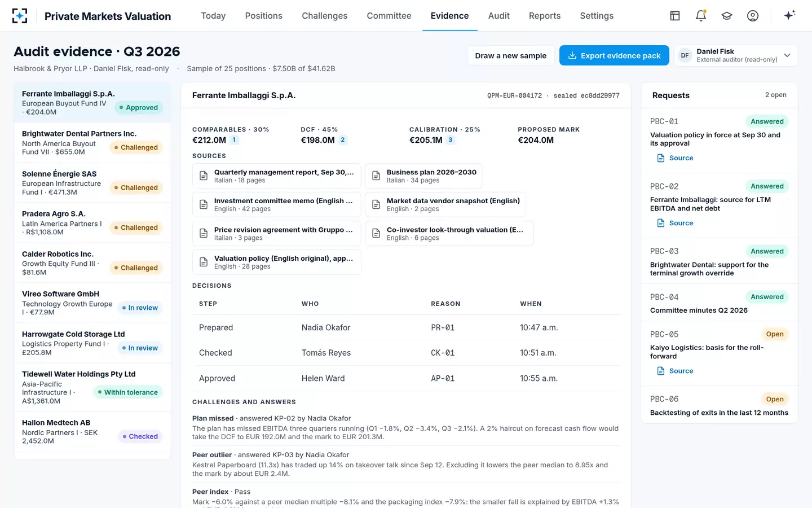This screenshot has height=508, width=812.
Task: Expand the Daniel Fisk user dropdown
Action: pyautogui.click(x=736, y=55)
